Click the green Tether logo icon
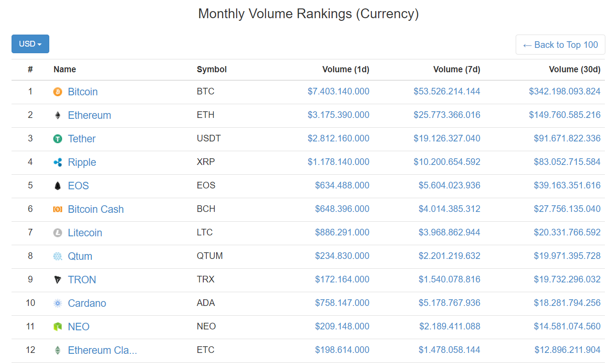This screenshot has width=612, height=364. point(58,139)
